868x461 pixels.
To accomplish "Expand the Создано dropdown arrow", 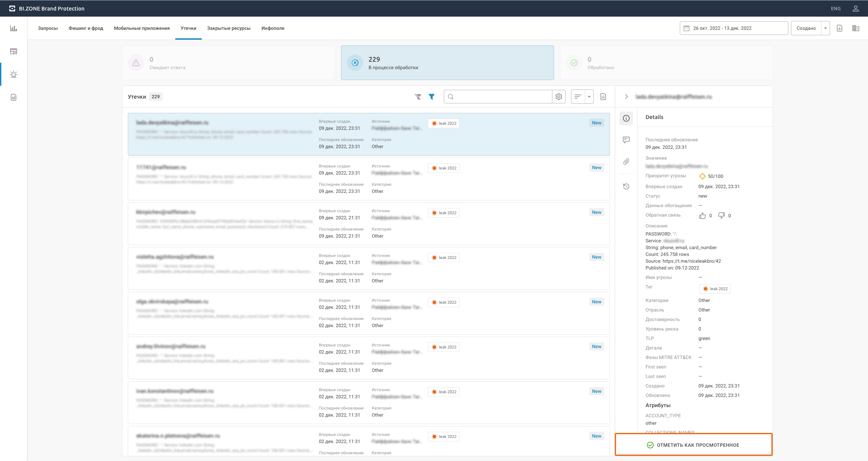I will pyautogui.click(x=826, y=28).
